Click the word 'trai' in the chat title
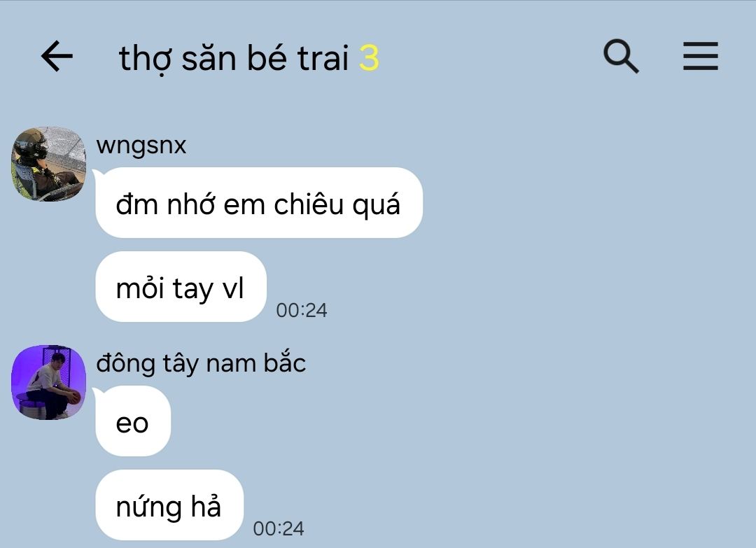The width and height of the screenshot is (756, 548). pyautogui.click(x=323, y=58)
